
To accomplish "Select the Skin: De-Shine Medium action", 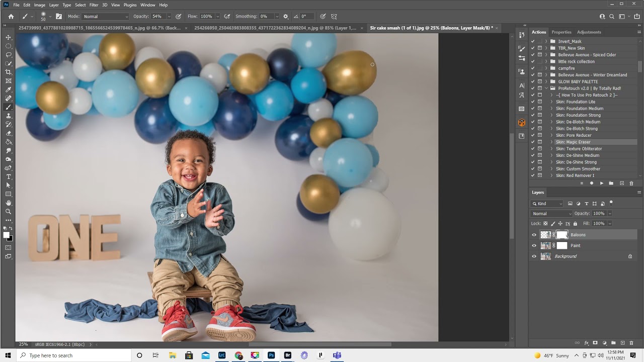I will (x=578, y=155).
